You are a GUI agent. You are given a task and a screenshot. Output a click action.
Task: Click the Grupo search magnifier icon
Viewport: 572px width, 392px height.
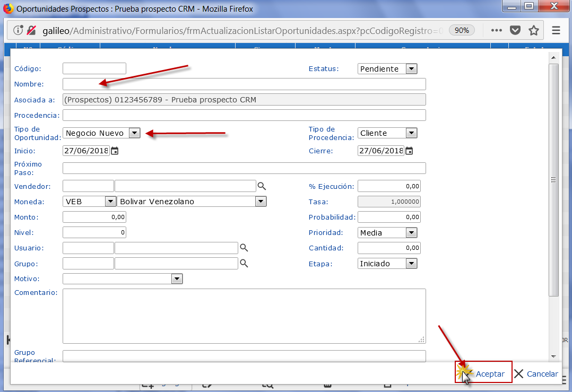(x=244, y=263)
